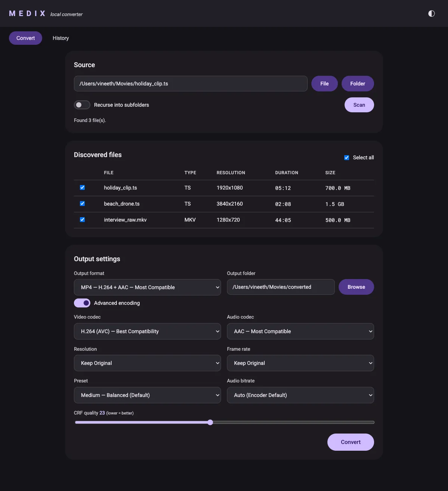Click the Browse button
Screen dimensions: 448x491
pyautogui.click(x=356, y=287)
